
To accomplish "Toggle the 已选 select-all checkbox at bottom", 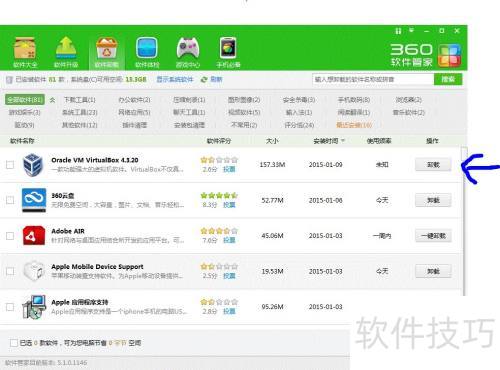I will coord(14,343).
